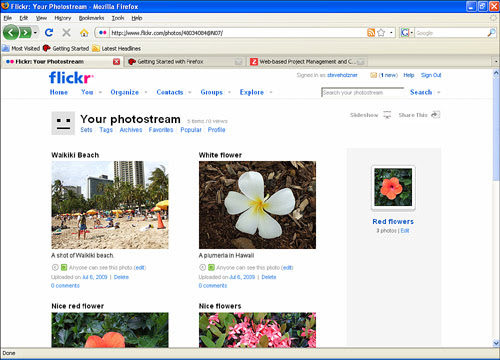Screen dimensions: 500x360
Task: Click the Flickr Home nav link
Action: click(x=59, y=92)
